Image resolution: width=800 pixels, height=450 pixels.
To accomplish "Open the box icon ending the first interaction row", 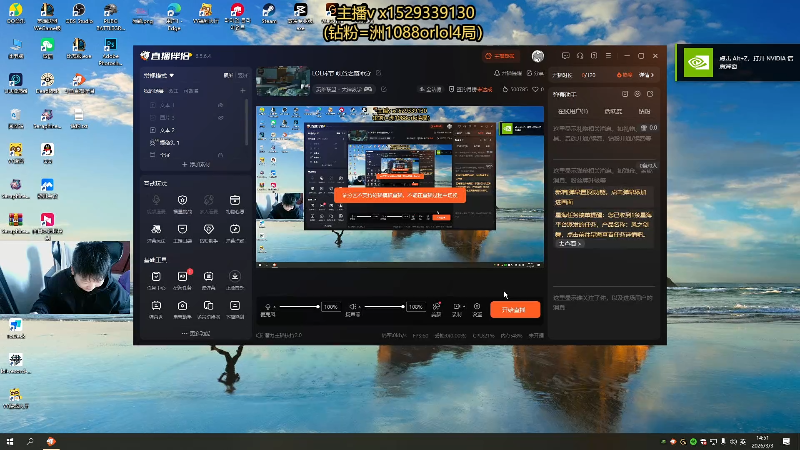I will (x=235, y=200).
